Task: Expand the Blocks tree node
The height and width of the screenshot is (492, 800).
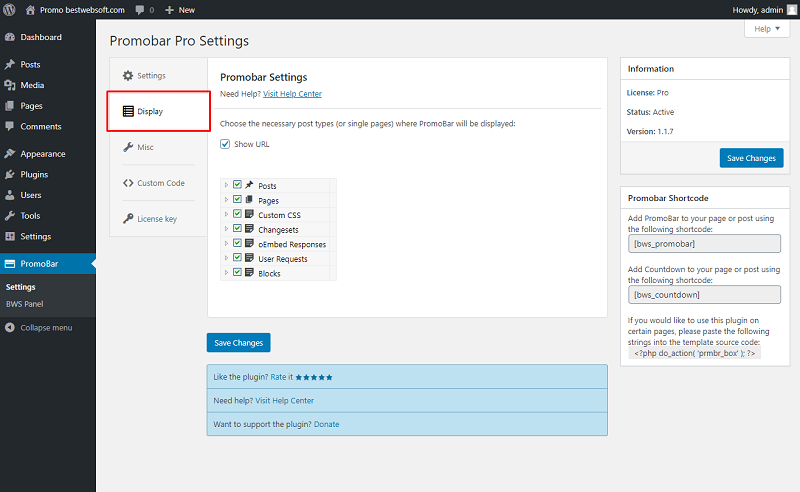Action: click(226, 273)
